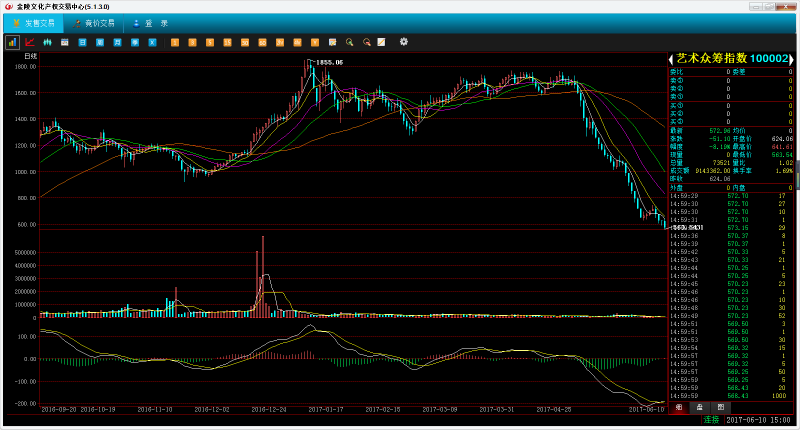Image resolution: width=800 pixels, height=430 pixels.
Task: Switch to the 竞价交易 tab
Action: pos(94,23)
